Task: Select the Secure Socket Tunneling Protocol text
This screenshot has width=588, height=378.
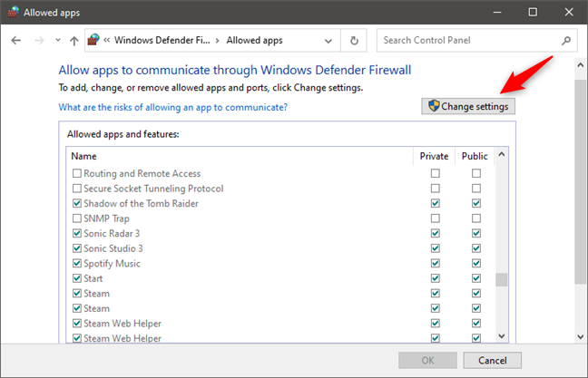Action: [x=153, y=189]
